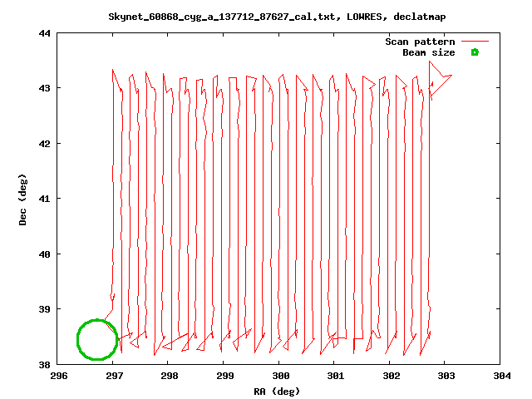Viewport: 532px width, 399px height.
Task: Click the plot title text at top
Action: 277,17
